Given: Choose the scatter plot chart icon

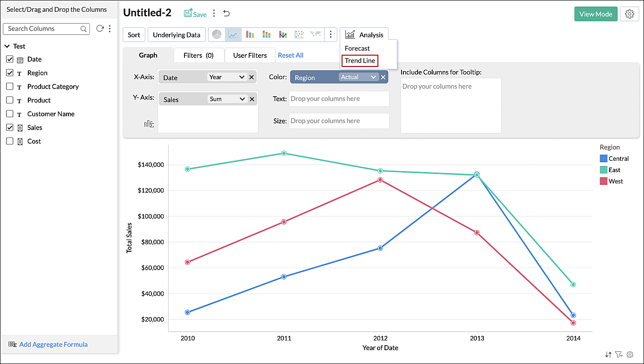Looking at the screenshot, I should [x=299, y=34].
